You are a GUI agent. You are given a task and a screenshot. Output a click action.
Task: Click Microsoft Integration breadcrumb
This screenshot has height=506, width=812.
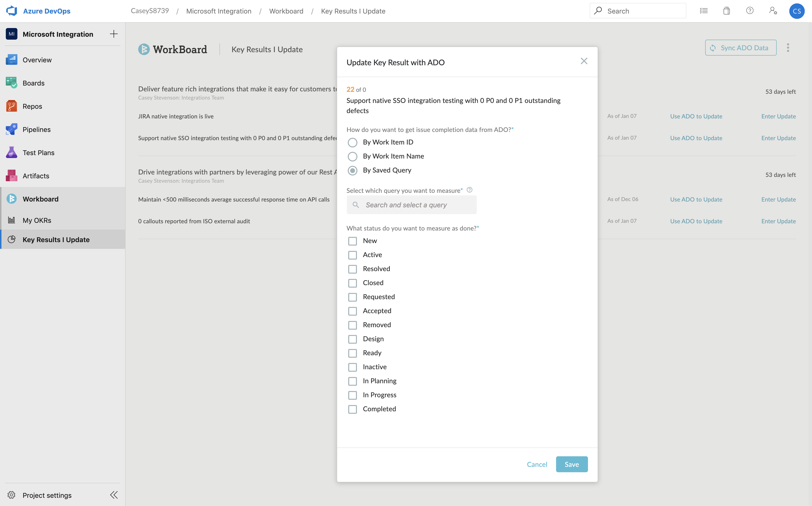pyautogui.click(x=218, y=11)
